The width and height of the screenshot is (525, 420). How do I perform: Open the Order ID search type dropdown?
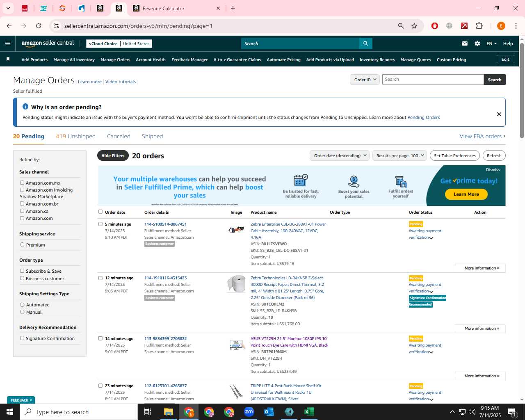(365, 80)
